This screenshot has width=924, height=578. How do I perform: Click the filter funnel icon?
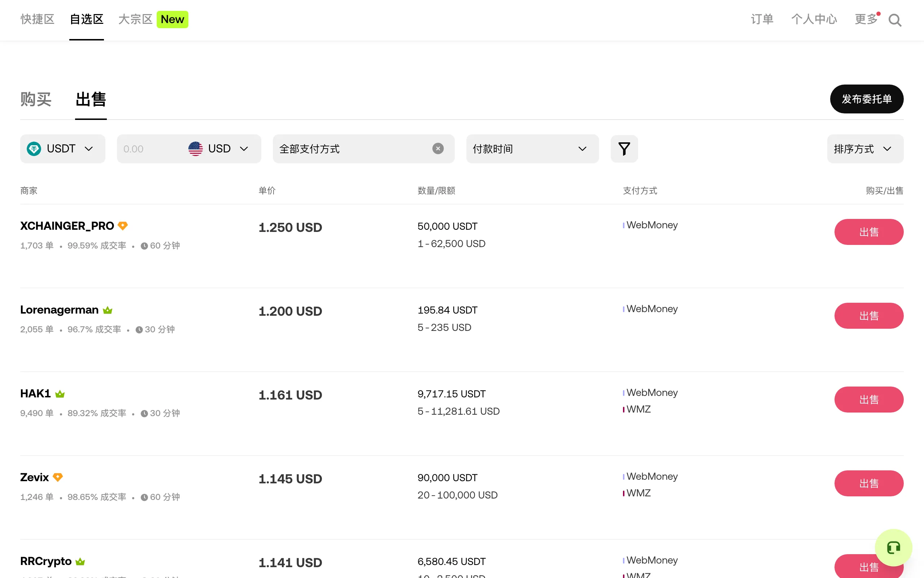click(x=624, y=149)
